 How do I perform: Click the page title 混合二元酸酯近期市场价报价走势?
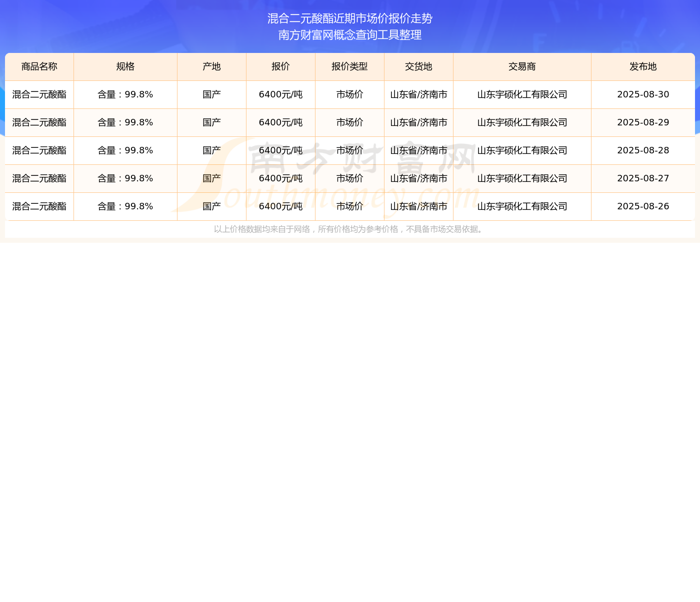click(350, 18)
